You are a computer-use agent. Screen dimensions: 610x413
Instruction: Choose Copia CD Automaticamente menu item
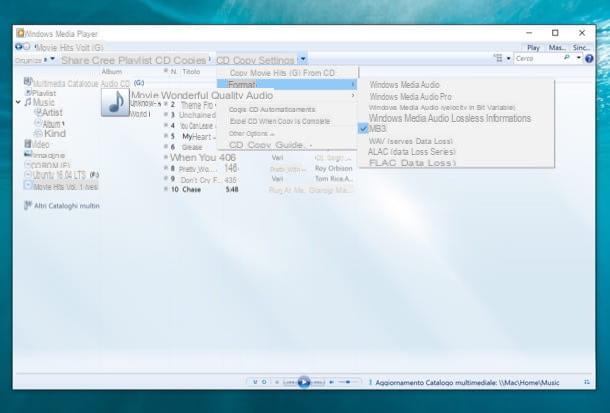287,110
